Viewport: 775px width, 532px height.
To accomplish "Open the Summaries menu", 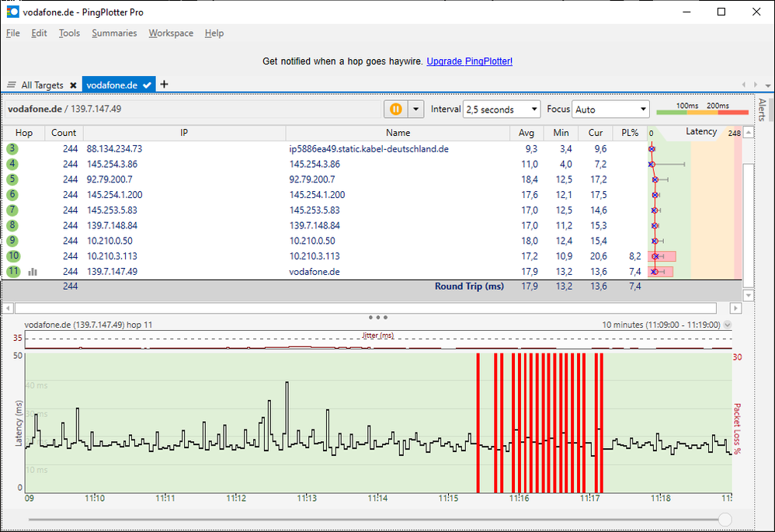I will pyautogui.click(x=114, y=33).
